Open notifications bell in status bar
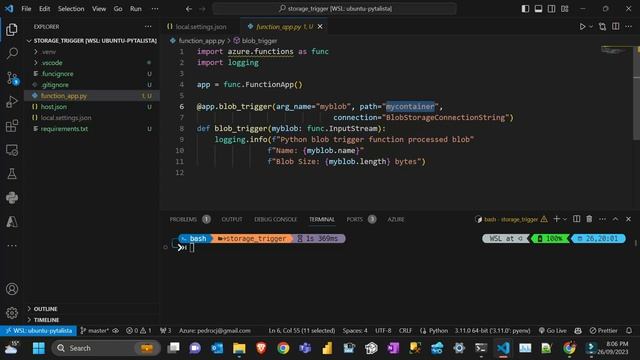The width and height of the screenshot is (640, 360). click(629, 331)
